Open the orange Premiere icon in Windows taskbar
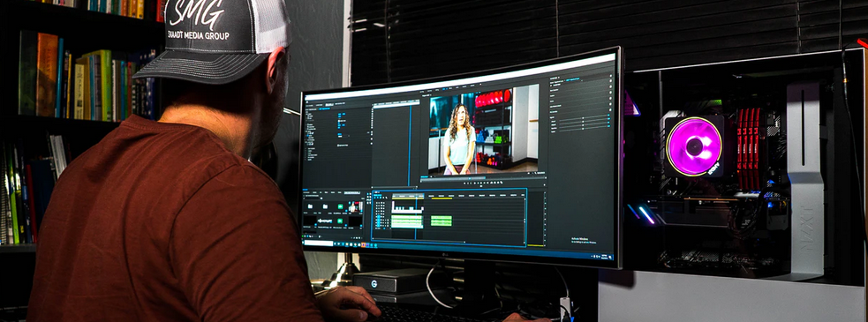 (x=363, y=244)
